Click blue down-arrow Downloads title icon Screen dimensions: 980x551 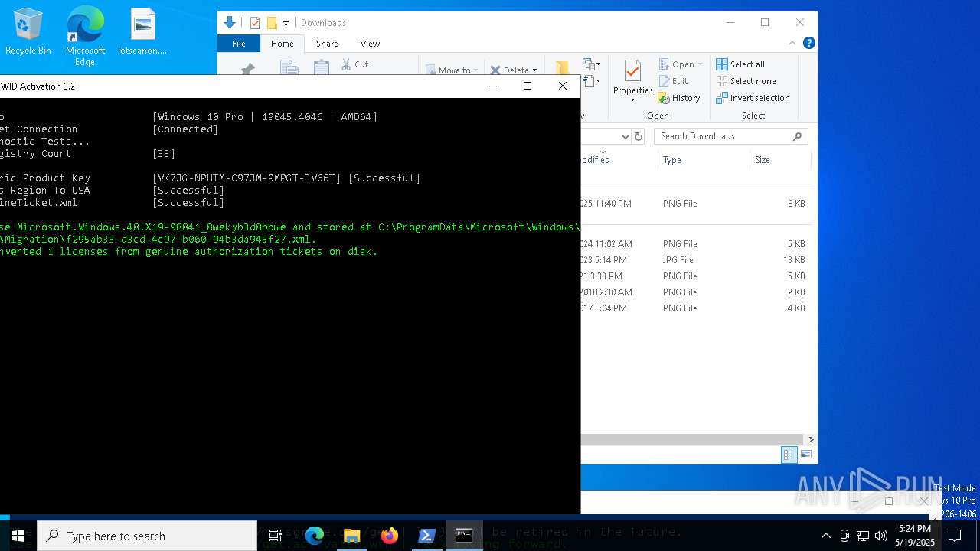tap(229, 23)
